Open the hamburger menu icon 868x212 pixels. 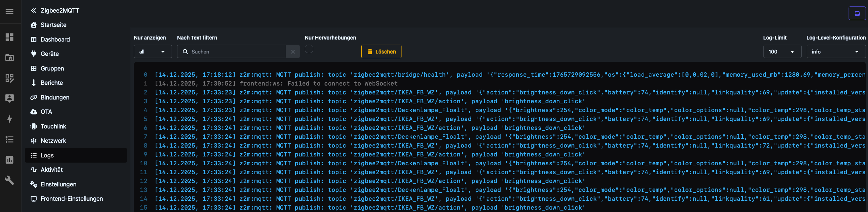point(10,12)
